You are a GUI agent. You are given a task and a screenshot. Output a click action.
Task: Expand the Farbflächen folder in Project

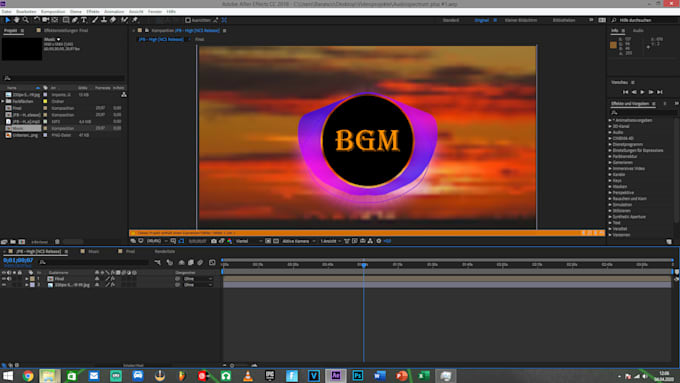coord(3,101)
